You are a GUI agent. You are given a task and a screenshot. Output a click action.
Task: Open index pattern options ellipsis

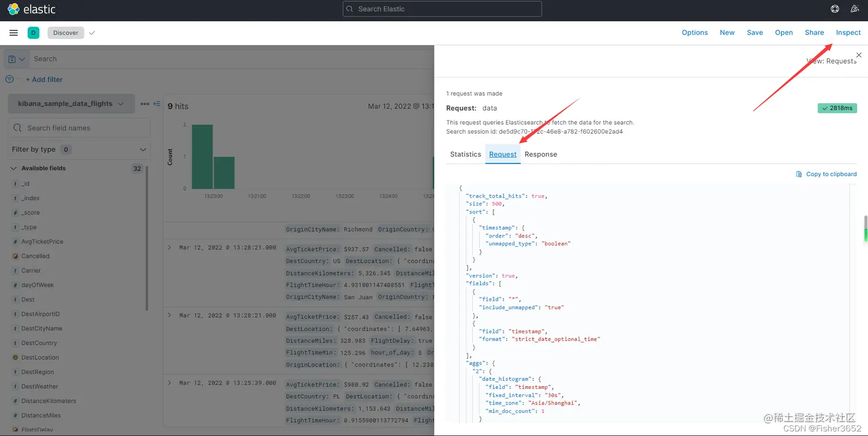(x=144, y=104)
